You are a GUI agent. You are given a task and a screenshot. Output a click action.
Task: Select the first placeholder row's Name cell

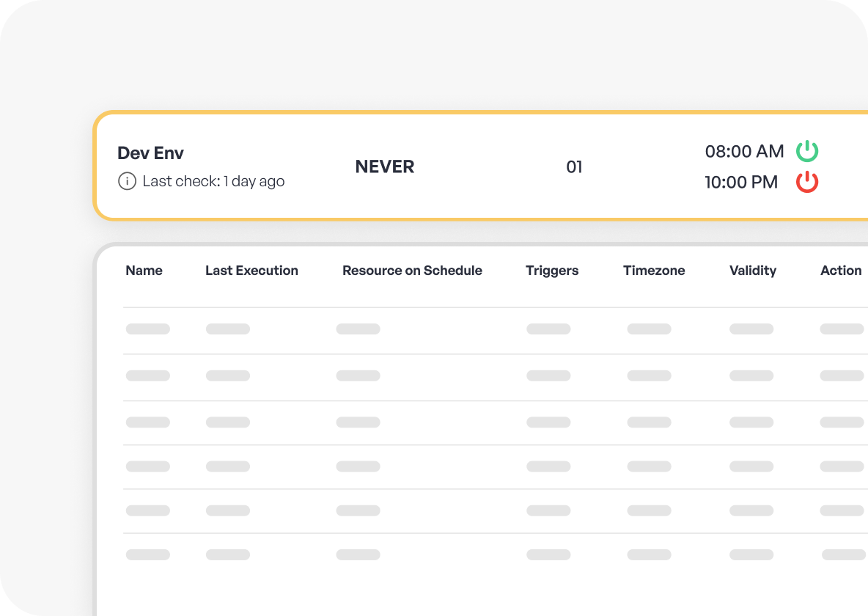tap(148, 329)
